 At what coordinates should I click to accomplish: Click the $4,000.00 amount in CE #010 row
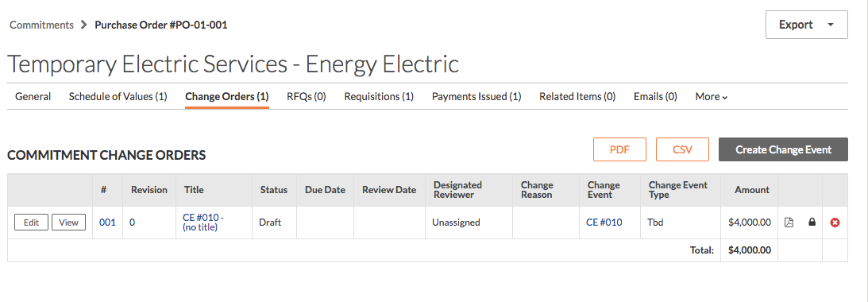pyautogui.click(x=750, y=223)
